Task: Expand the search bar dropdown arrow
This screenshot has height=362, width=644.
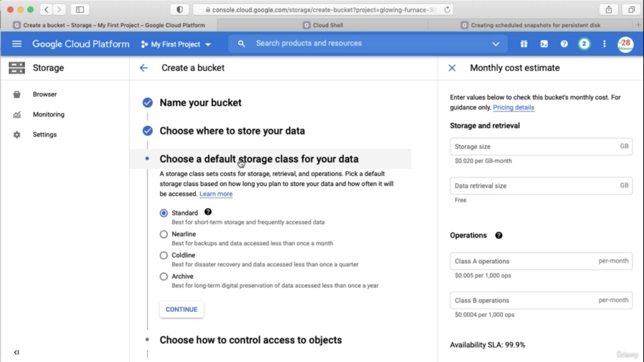Action: coord(496,44)
